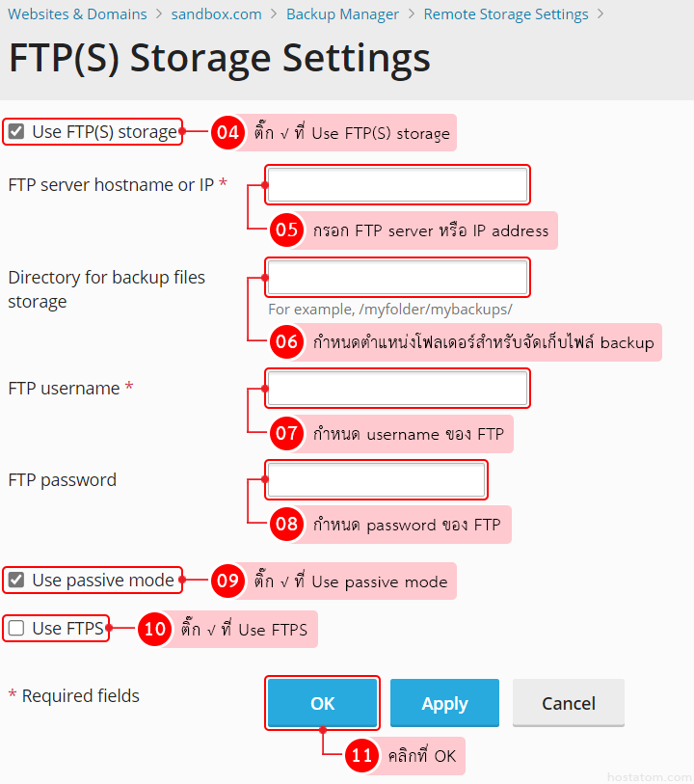
Task: Disable the Use passive mode checkbox
Action: (16, 580)
